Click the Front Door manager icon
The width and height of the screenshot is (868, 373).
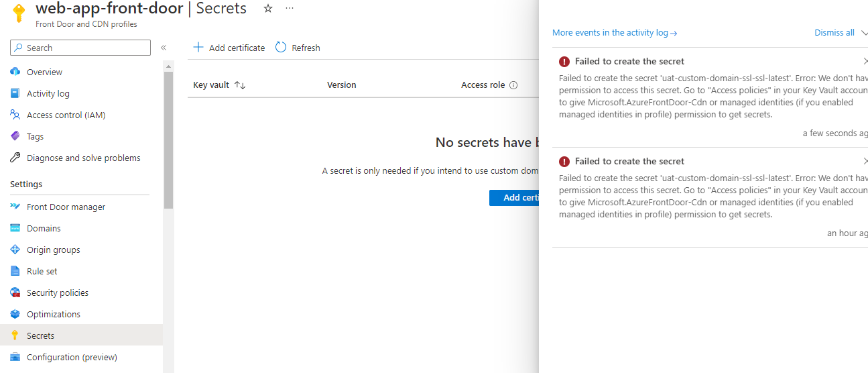pyautogui.click(x=15, y=207)
